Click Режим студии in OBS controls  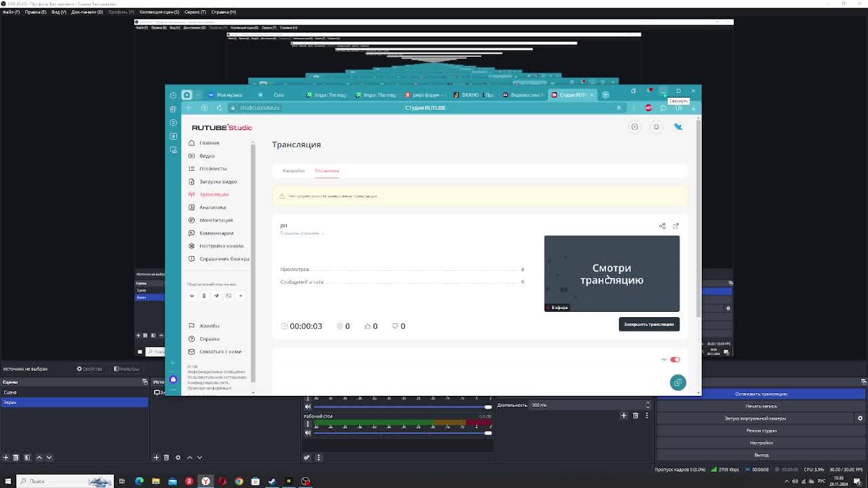761,430
